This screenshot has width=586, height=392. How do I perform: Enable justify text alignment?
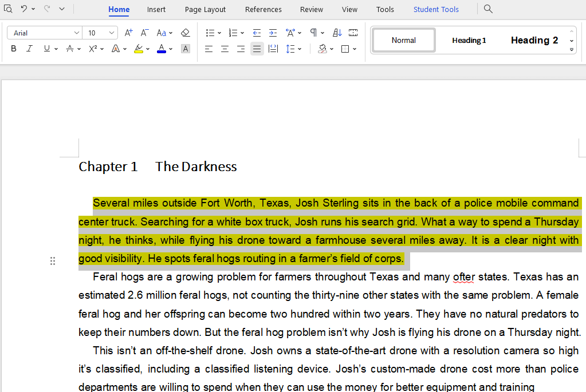[257, 49]
